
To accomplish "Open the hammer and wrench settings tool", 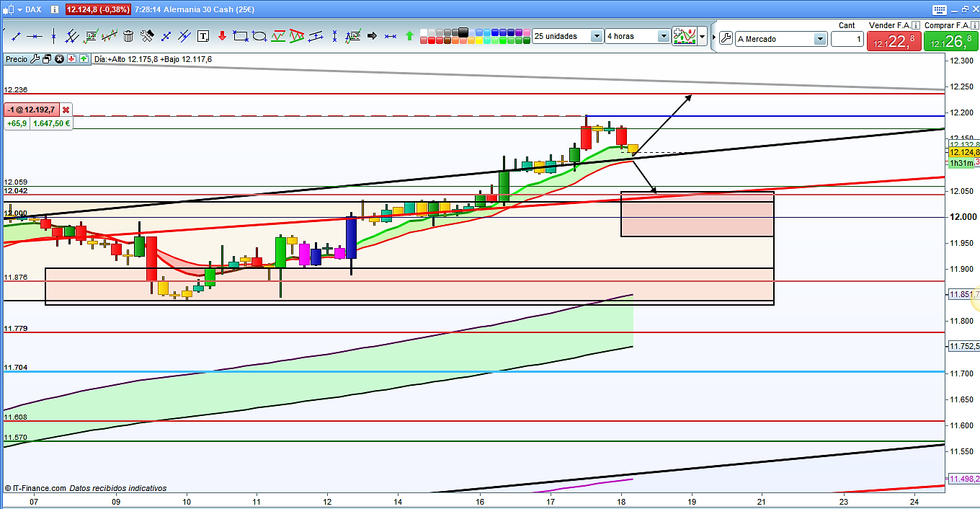I will click(x=147, y=35).
